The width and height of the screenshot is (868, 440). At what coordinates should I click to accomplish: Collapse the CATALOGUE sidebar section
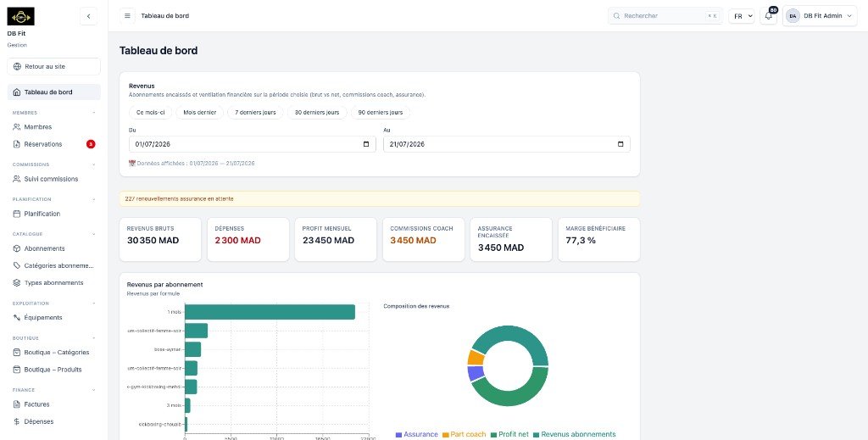tap(93, 234)
